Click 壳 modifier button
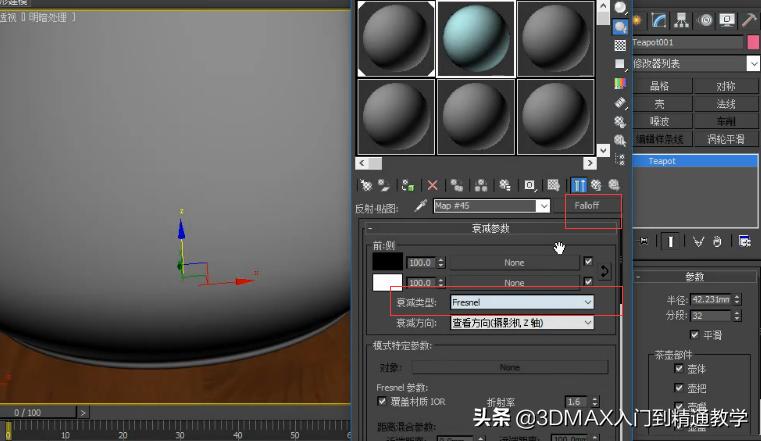The image size is (761, 441). [x=660, y=104]
